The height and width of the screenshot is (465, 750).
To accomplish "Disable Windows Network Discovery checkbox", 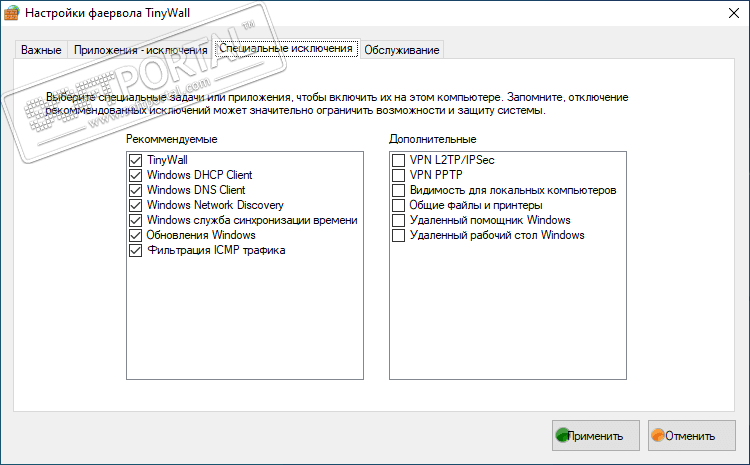I will (x=135, y=205).
